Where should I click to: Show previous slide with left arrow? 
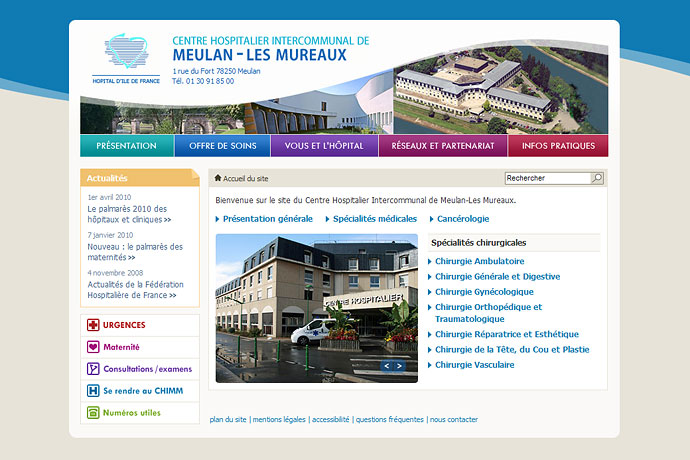click(x=387, y=366)
